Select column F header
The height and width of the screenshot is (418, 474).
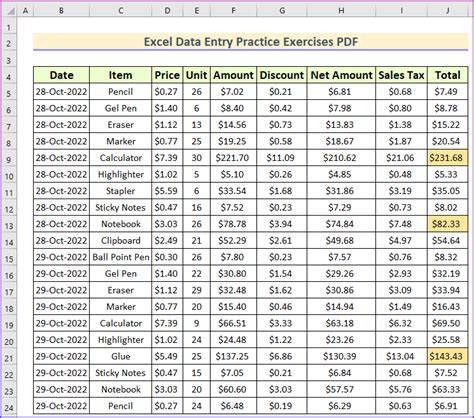233,11
